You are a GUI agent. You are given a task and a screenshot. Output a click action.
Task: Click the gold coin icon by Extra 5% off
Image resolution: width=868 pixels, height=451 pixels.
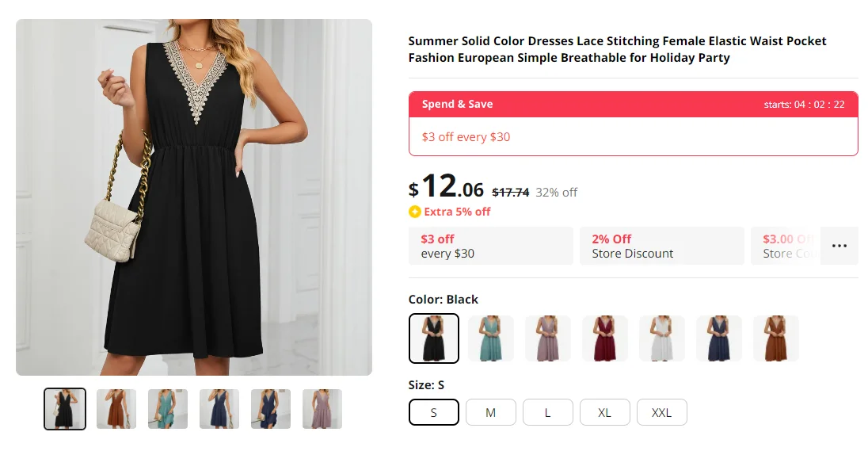[x=415, y=212]
